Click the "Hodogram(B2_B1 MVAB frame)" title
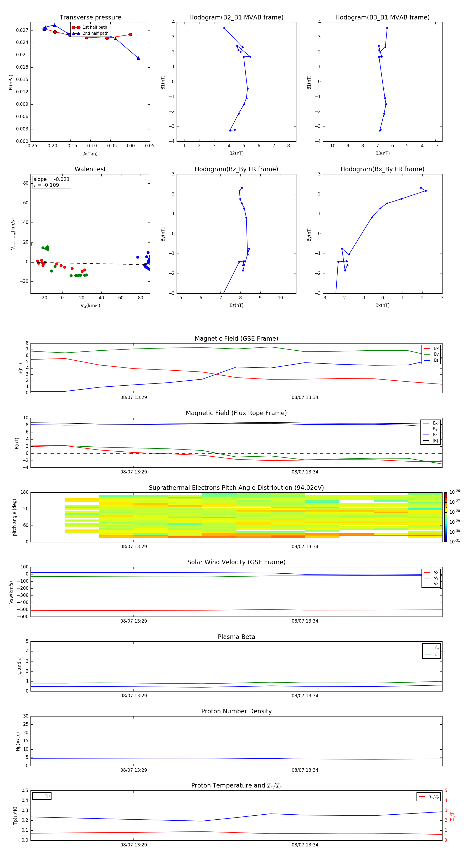 236,18
